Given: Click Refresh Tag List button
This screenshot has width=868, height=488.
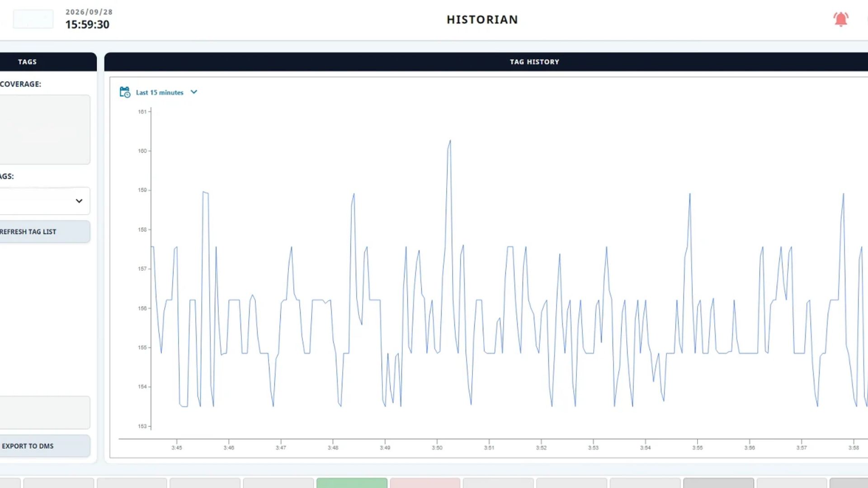Looking at the screenshot, I should tap(44, 232).
